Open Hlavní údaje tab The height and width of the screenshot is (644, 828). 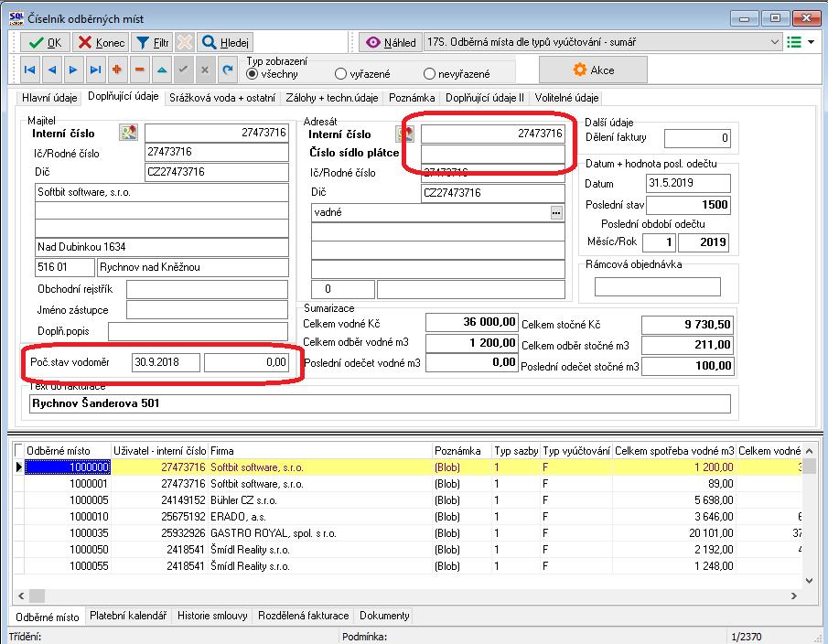point(49,98)
